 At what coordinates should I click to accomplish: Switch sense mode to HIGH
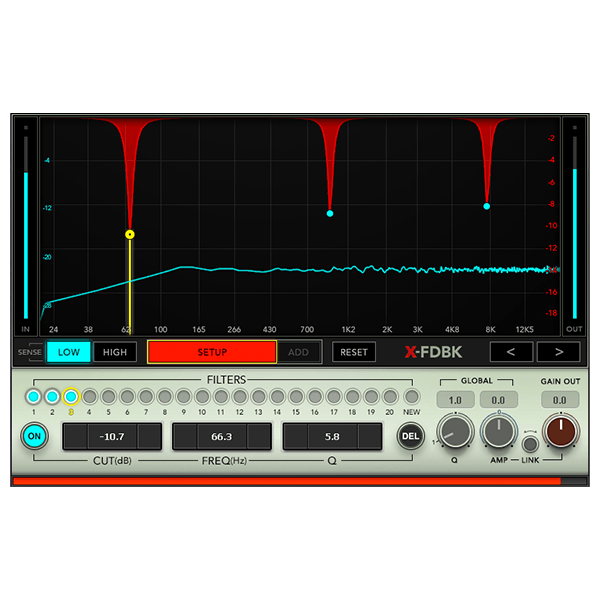tap(115, 352)
